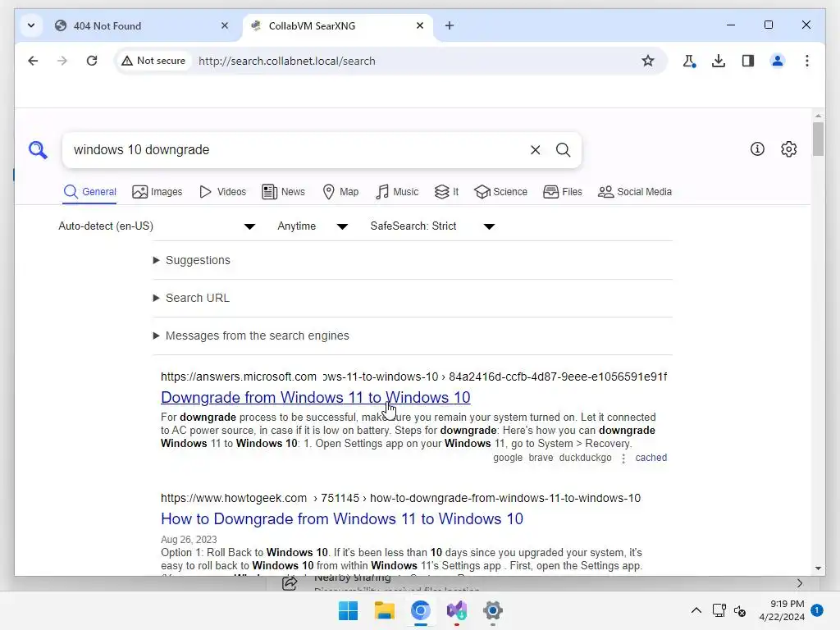Open 'How to Downgrade from Windows 11' result

tap(342, 518)
